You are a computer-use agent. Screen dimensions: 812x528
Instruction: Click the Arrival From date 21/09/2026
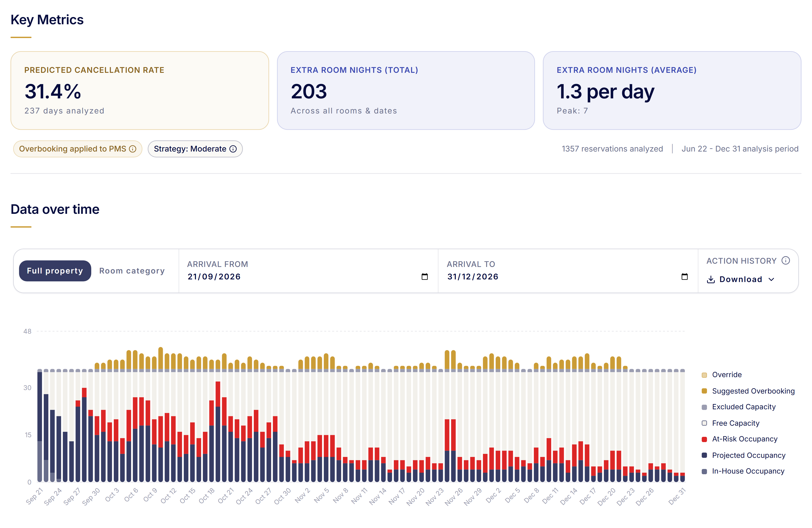click(214, 276)
